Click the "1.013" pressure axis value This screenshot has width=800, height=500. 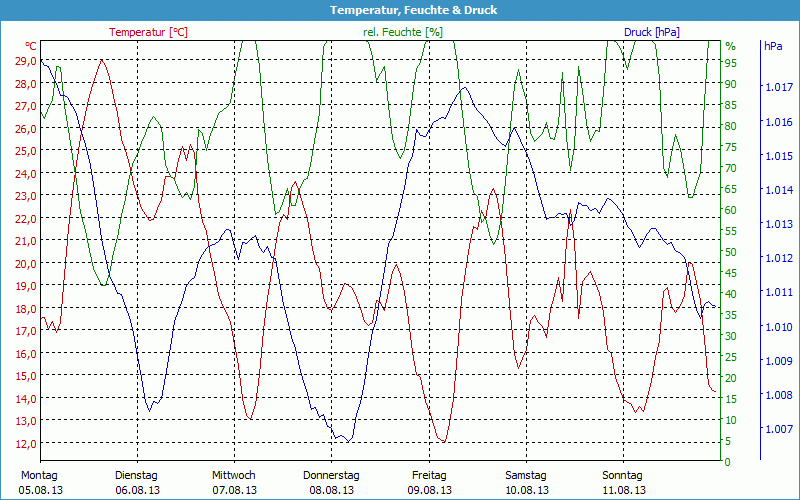tap(779, 224)
